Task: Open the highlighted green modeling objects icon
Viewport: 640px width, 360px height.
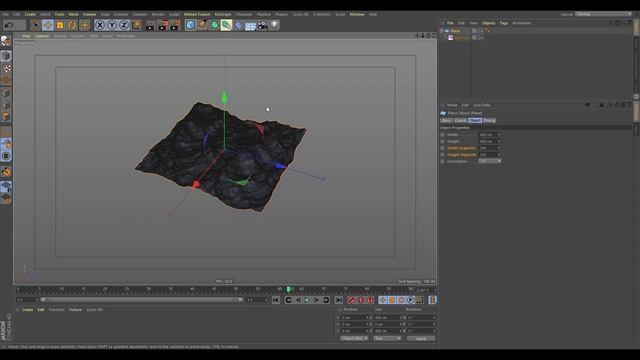Action: point(227,25)
